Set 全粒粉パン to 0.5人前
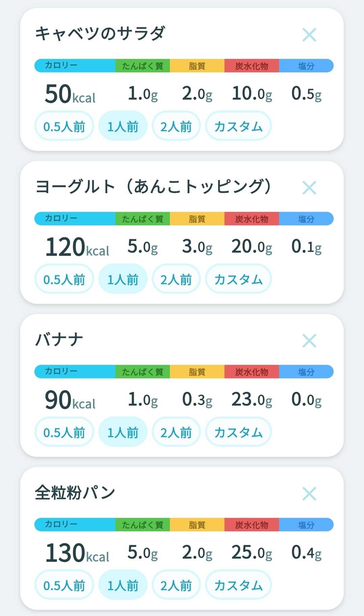 click(64, 585)
